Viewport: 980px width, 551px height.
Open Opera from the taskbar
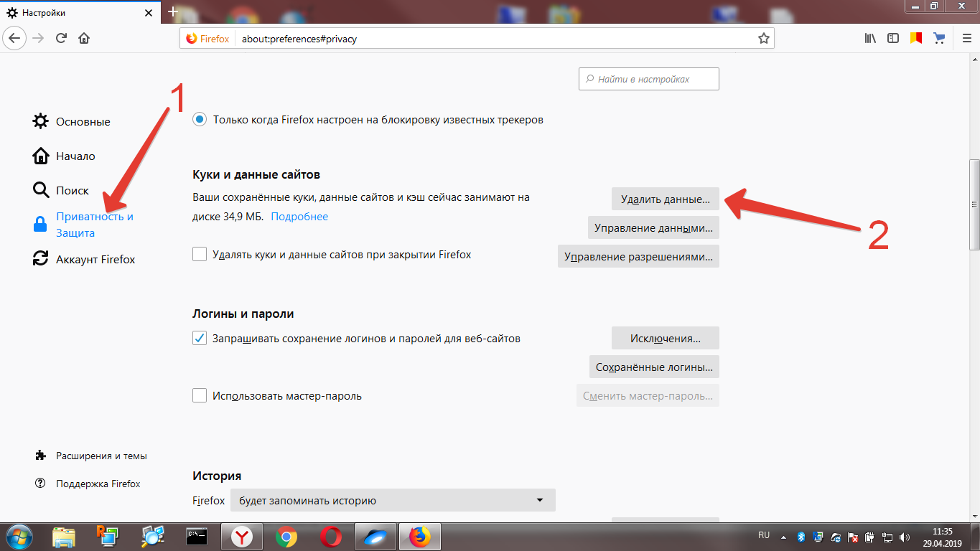[331, 536]
